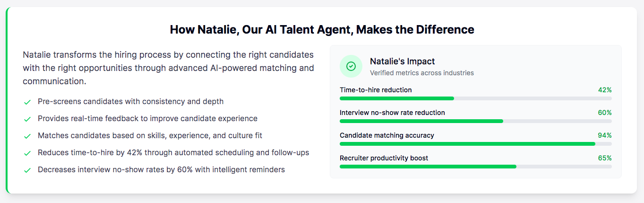This screenshot has width=644, height=203.
Task: Click the Recruiter productivity boost label
Action: [384, 158]
